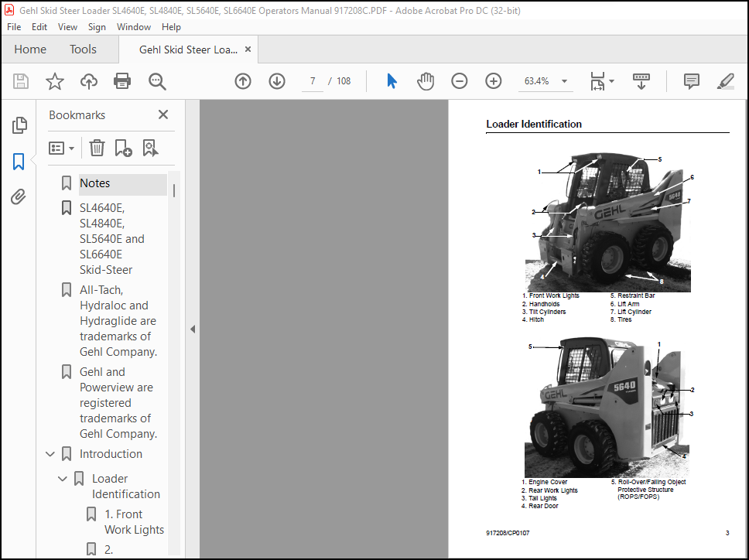
Task: Click the rear view loader photo
Action: point(607,408)
